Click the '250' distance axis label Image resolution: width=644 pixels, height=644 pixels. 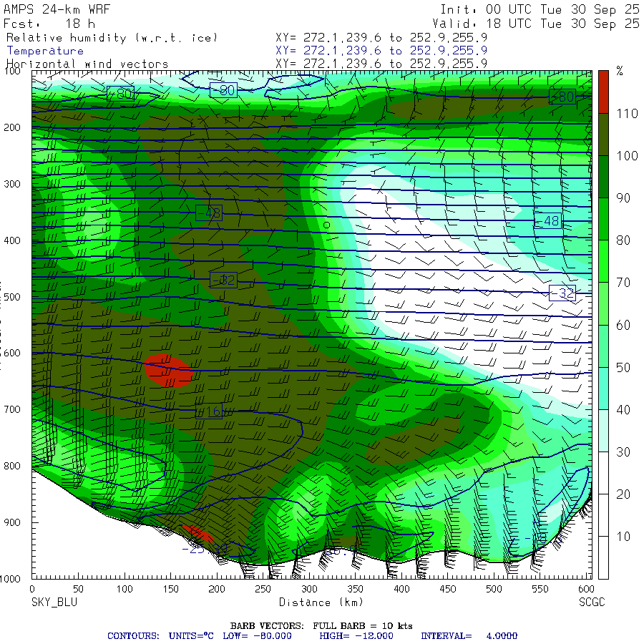[x=263, y=590]
